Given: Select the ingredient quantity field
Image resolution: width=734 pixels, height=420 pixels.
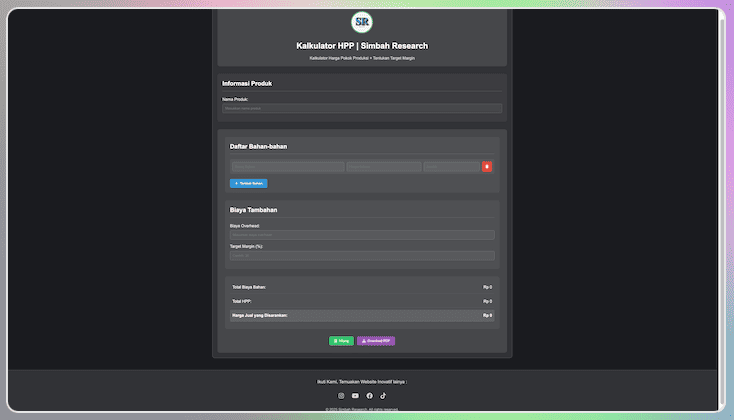Looking at the screenshot, I should [x=451, y=167].
